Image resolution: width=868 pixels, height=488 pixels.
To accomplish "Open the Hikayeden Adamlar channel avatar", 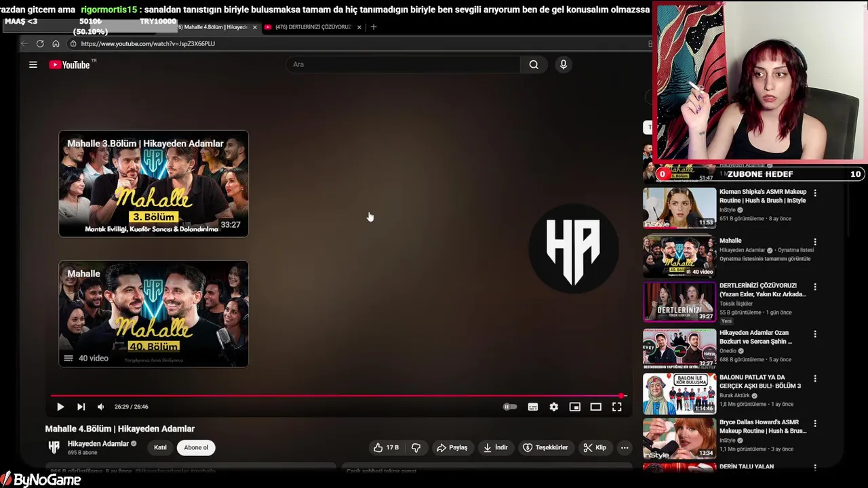I will click(x=54, y=447).
